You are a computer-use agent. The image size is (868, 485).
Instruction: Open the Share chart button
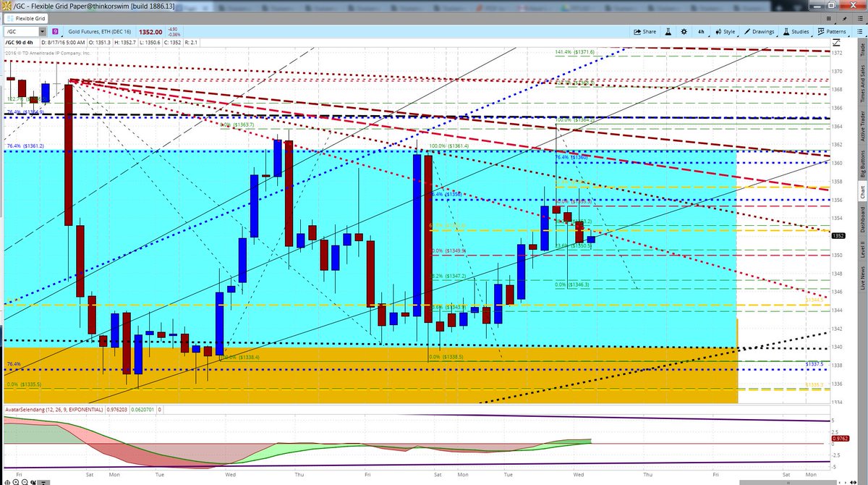pos(644,32)
